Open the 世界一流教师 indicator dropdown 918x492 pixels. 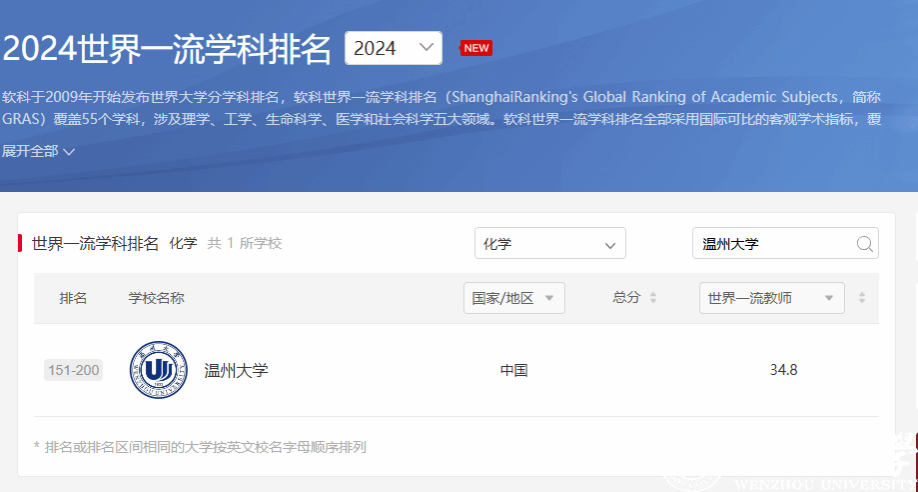coord(771,298)
